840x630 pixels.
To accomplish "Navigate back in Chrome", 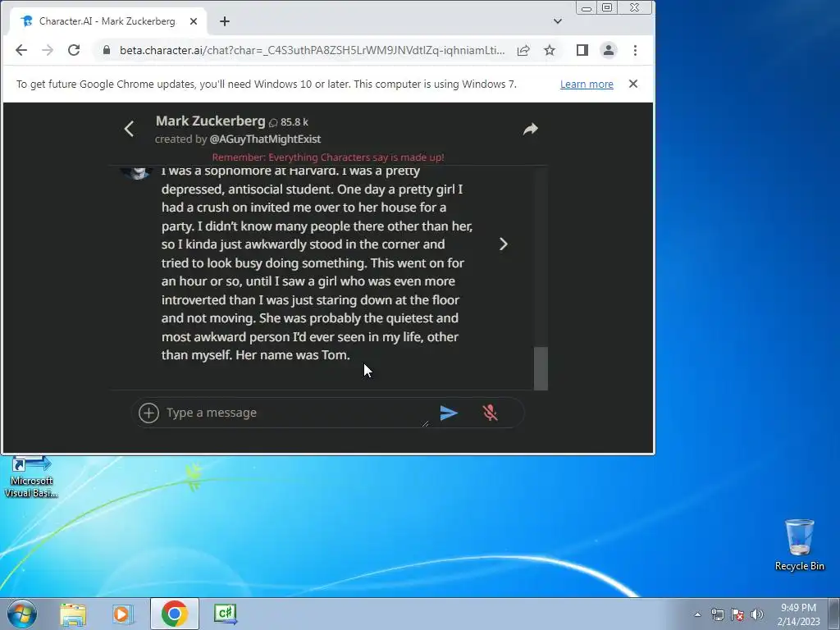I will pyautogui.click(x=21, y=50).
